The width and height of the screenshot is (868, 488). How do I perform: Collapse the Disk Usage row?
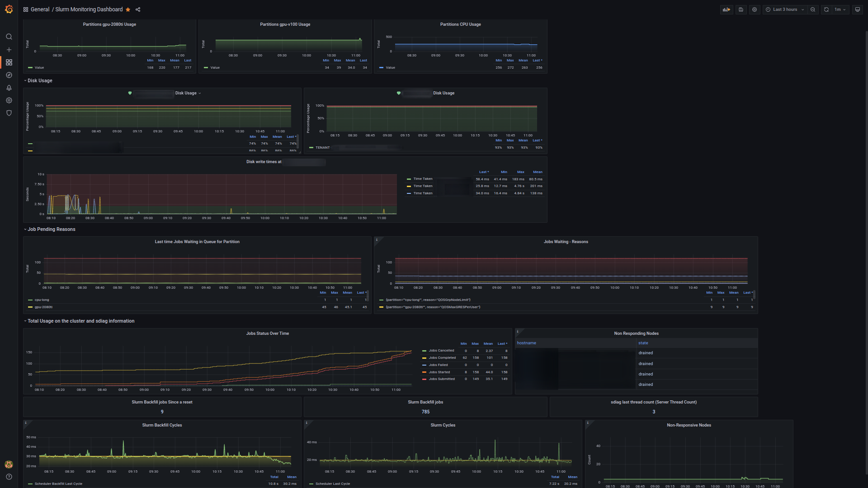click(x=40, y=80)
